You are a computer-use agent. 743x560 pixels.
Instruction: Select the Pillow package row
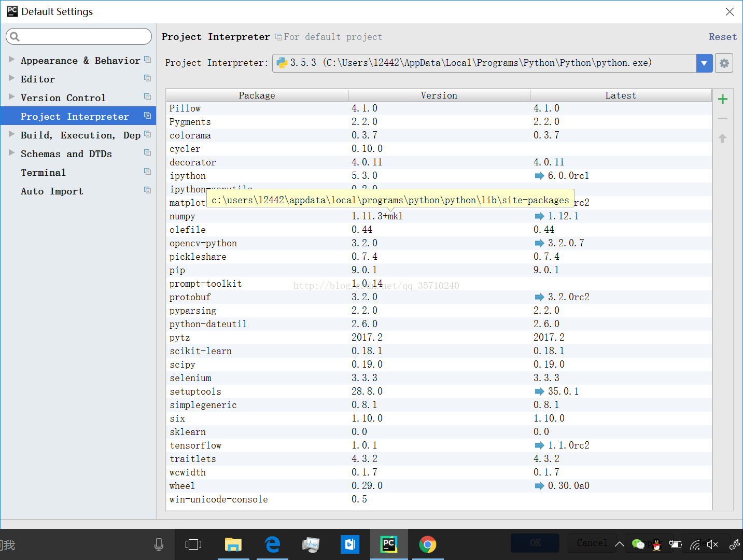pos(439,108)
